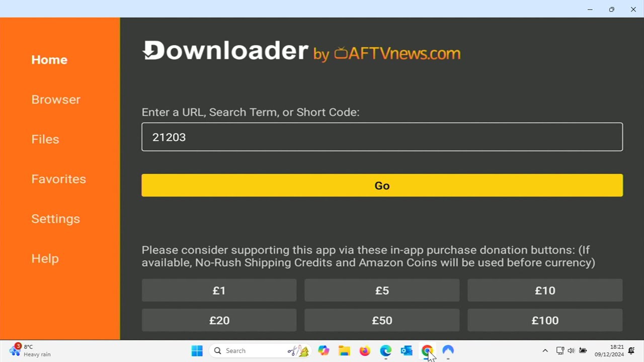Click the Downloader logo in the header
Viewport: 644px width, 362px height.
pos(225,51)
